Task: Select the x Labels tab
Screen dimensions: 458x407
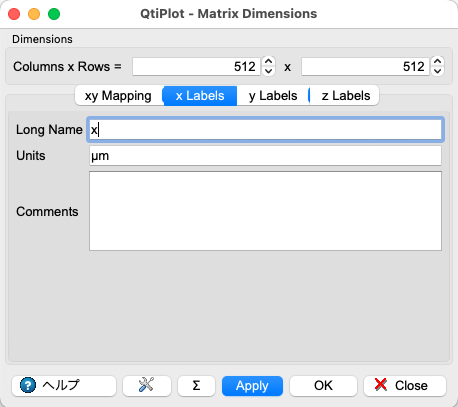Action: pyautogui.click(x=200, y=96)
